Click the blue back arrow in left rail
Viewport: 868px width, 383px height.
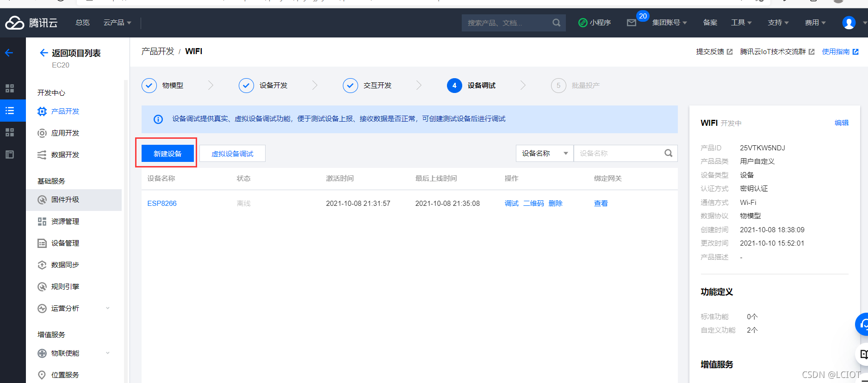coord(9,53)
